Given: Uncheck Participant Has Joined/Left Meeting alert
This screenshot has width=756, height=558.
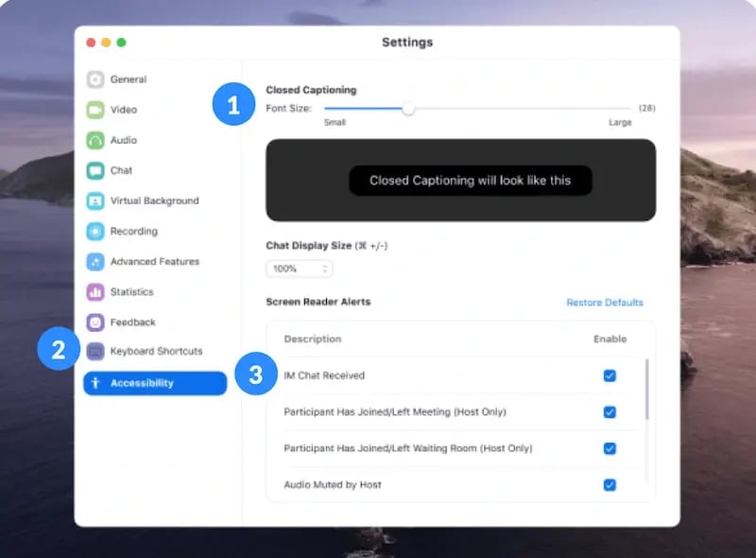Looking at the screenshot, I should [610, 411].
